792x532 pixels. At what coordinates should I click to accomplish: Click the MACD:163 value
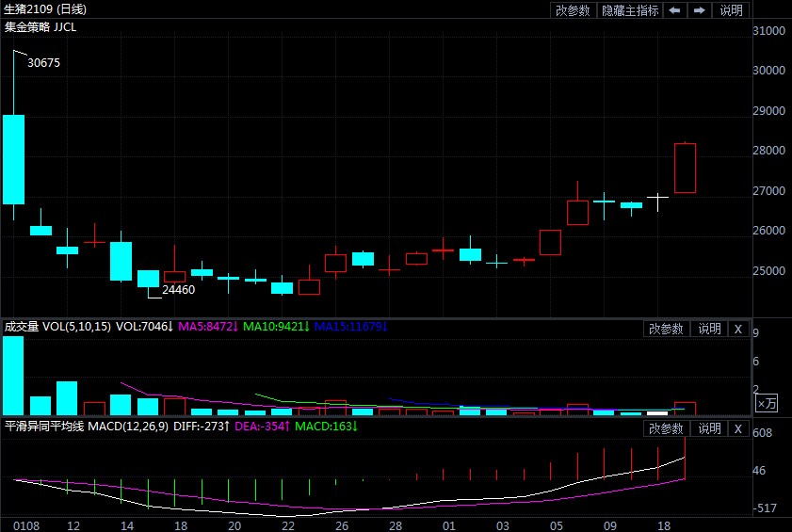click(x=326, y=426)
